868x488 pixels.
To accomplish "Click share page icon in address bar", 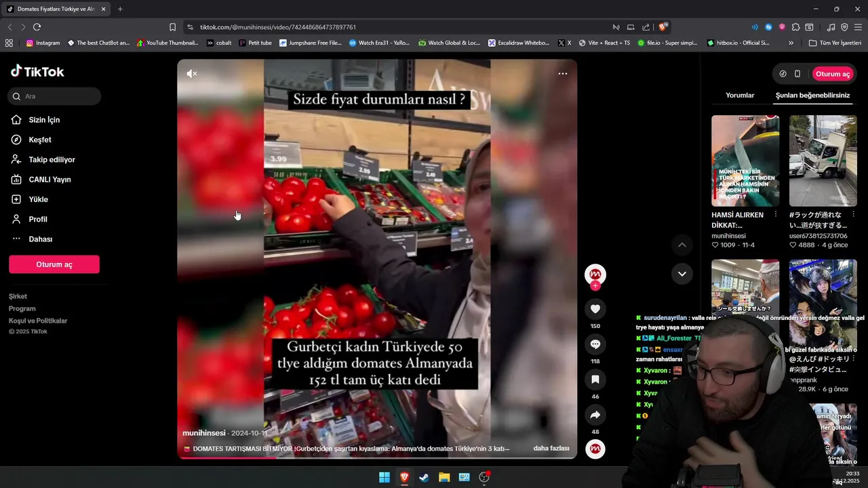I will [645, 27].
